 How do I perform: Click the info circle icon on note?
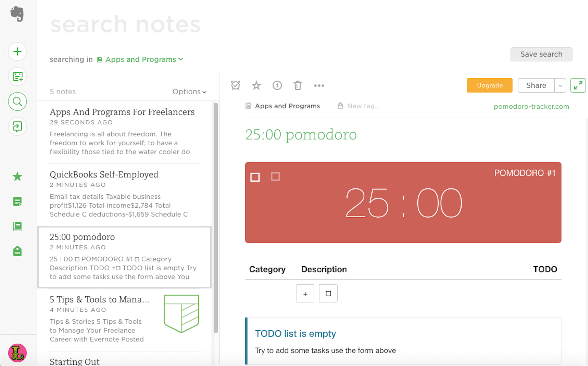(277, 85)
